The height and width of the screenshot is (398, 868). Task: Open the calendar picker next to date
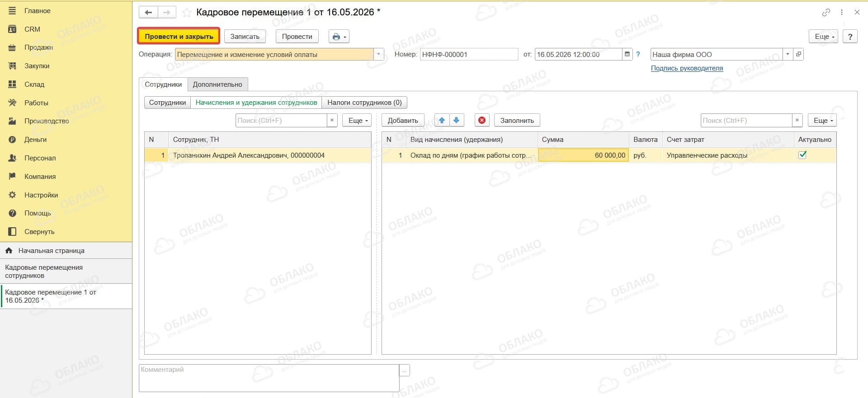coord(627,54)
